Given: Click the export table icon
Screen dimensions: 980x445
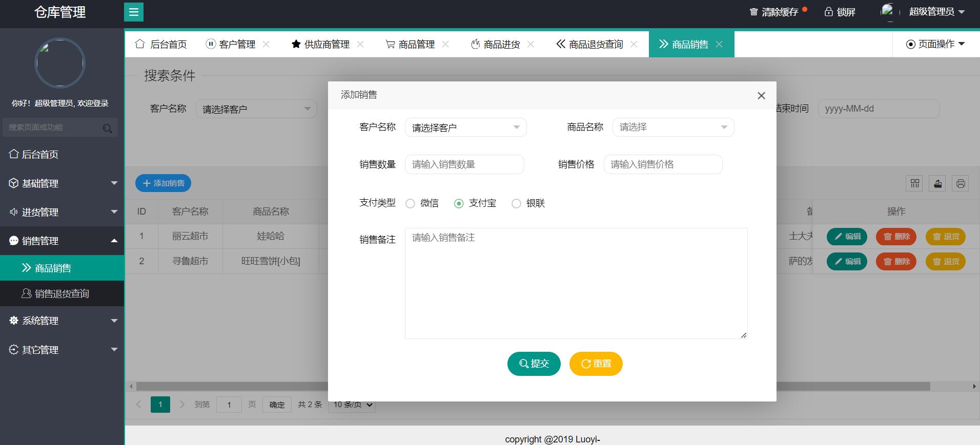Looking at the screenshot, I should (938, 183).
